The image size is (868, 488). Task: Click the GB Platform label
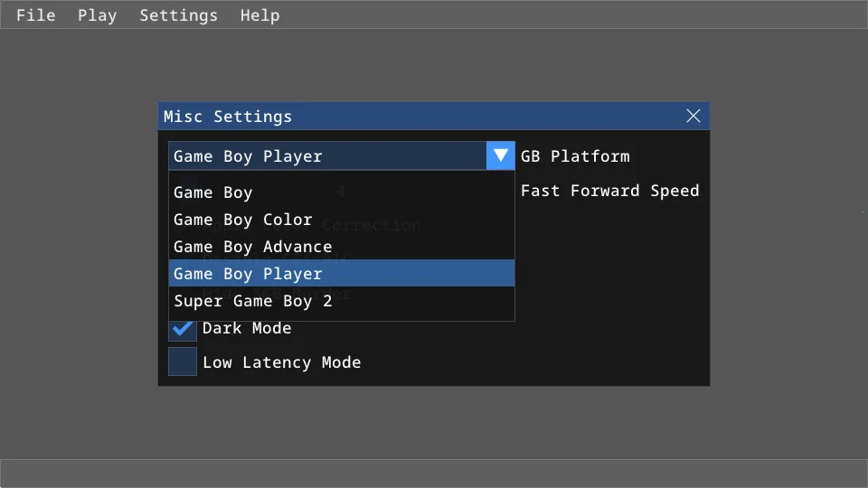[575, 156]
